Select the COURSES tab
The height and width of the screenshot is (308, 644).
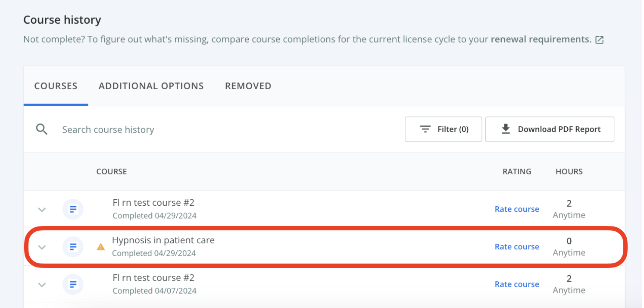(x=56, y=86)
